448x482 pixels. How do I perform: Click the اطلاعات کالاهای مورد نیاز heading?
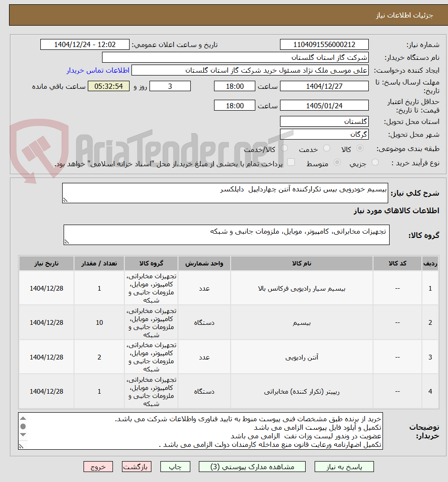point(396,210)
